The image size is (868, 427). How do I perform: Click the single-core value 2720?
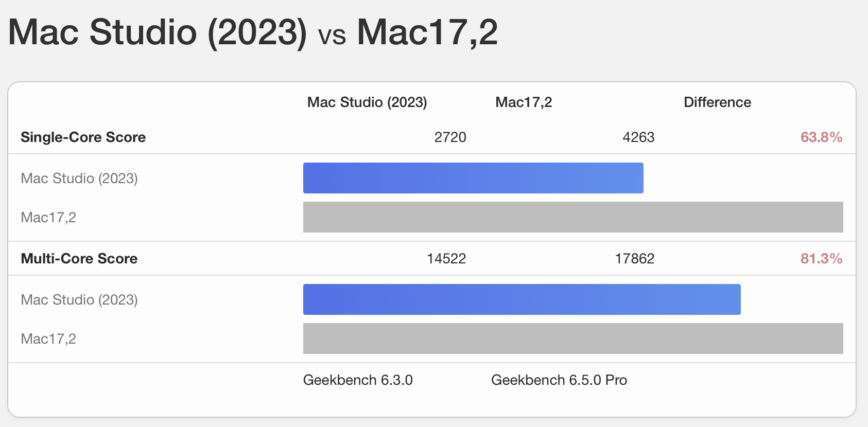point(450,137)
